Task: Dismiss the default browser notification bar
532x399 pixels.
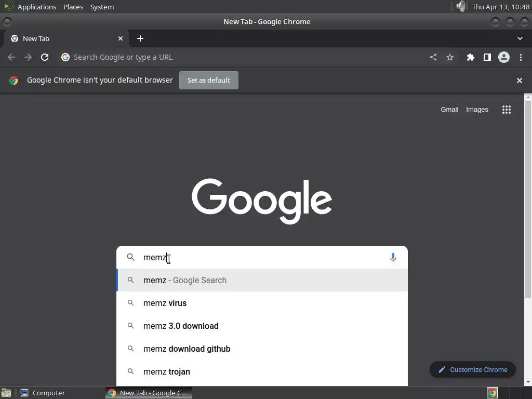Action: pos(519,81)
